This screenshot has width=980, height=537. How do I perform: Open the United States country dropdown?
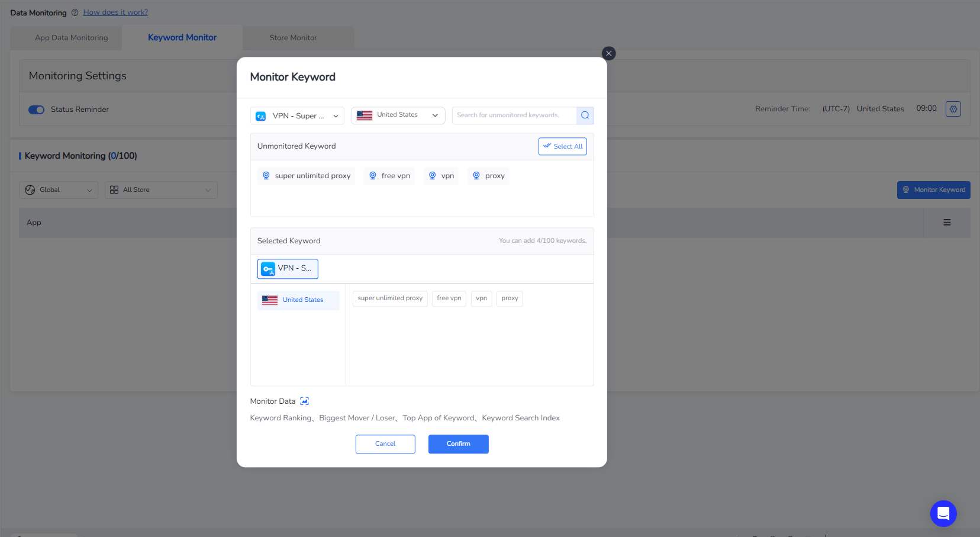398,115
